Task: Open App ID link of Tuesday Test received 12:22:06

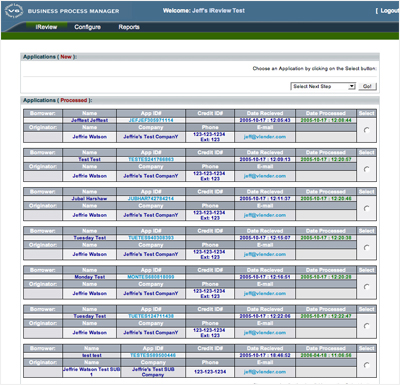Action: click(151, 316)
